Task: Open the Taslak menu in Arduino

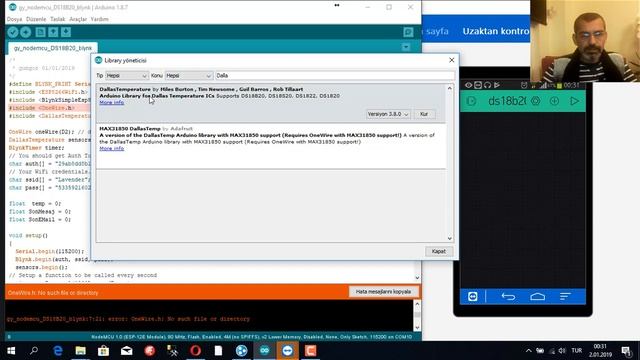Action: pyautogui.click(x=58, y=19)
